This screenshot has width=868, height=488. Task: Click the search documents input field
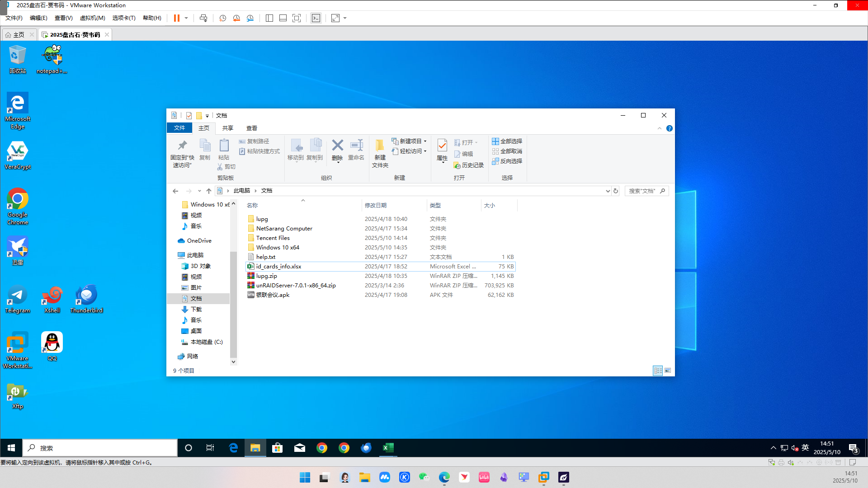tap(642, 191)
